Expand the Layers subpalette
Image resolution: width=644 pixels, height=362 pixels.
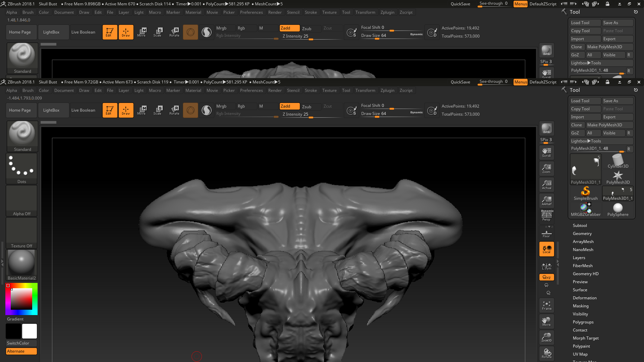tap(579, 258)
